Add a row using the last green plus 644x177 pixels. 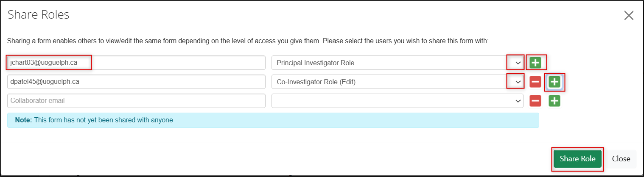tap(554, 101)
